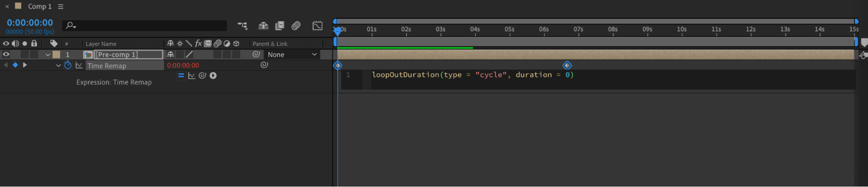
Task: Hide the Pre-comp 1 layer
Action: (x=6, y=54)
